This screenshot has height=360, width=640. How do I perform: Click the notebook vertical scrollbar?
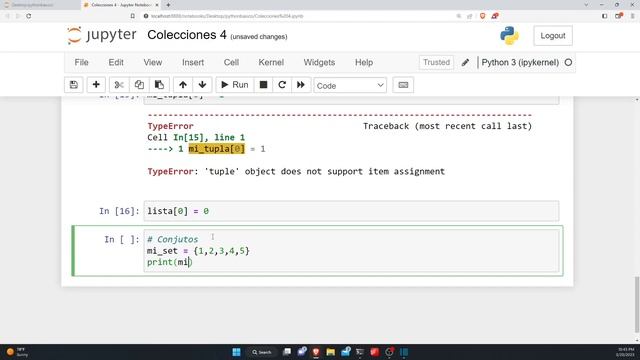point(637,304)
